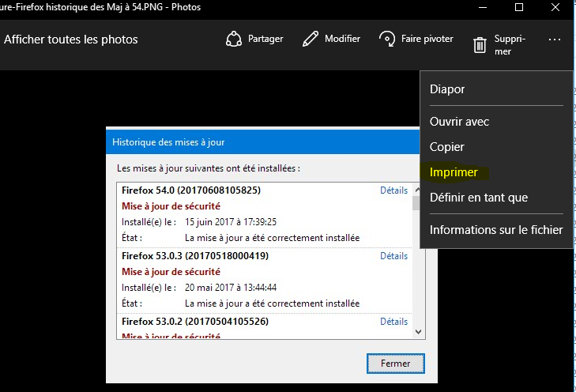This screenshot has width=576, height=392.
Task: Go to Afficher toutes les photos
Action: [x=71, y=40]
